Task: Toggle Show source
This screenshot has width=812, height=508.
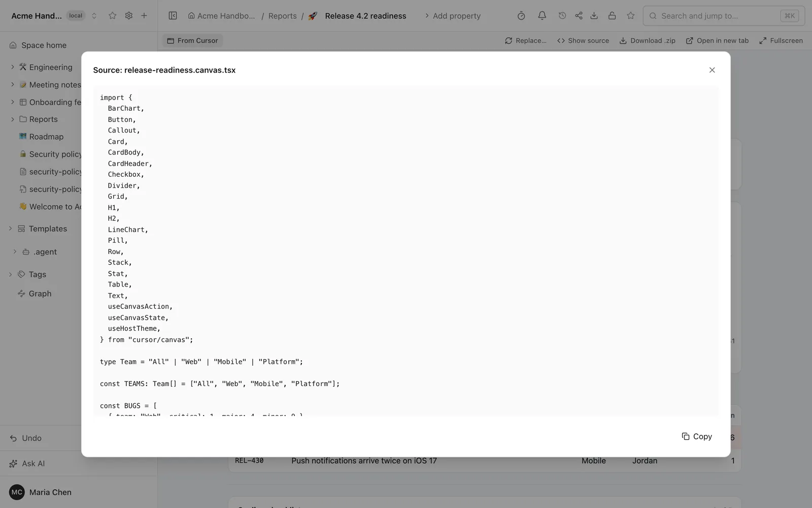Action: [x=583, y=41]
